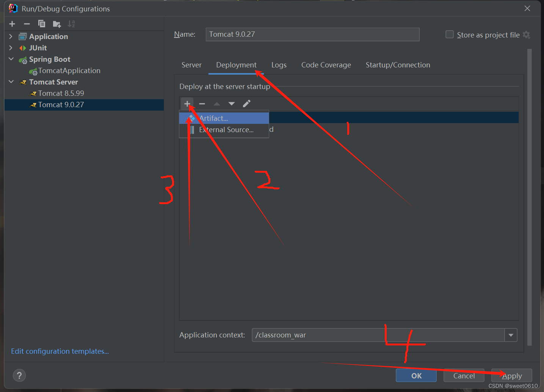Click the Tomcat Server category icon

24,82
